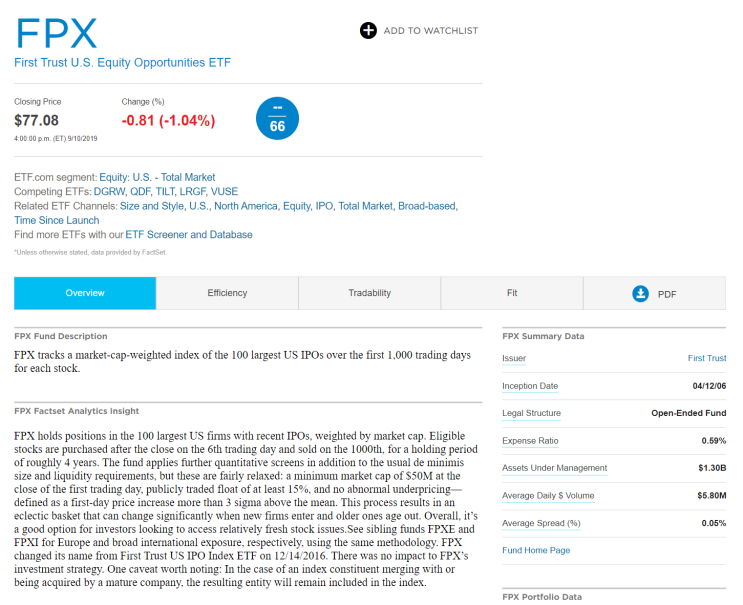743x605 pixels.
Task: Click the blue 66 rating circle
Action: (277, 118)
